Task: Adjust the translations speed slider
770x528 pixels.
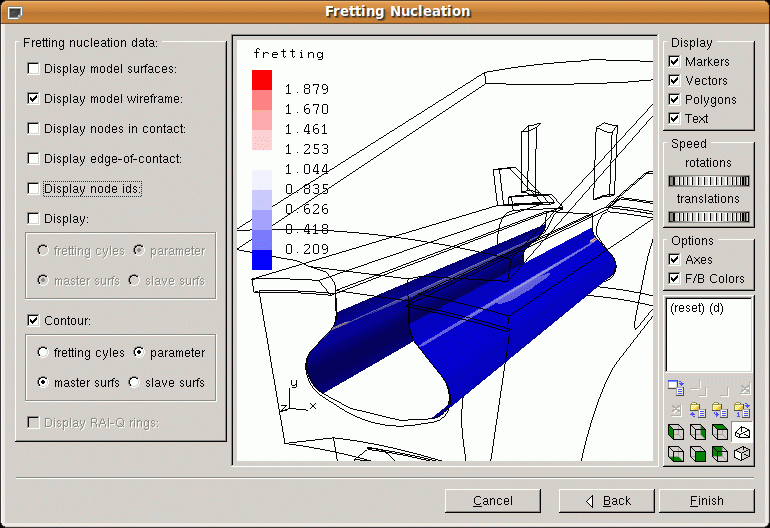Action: pos(709,217)
